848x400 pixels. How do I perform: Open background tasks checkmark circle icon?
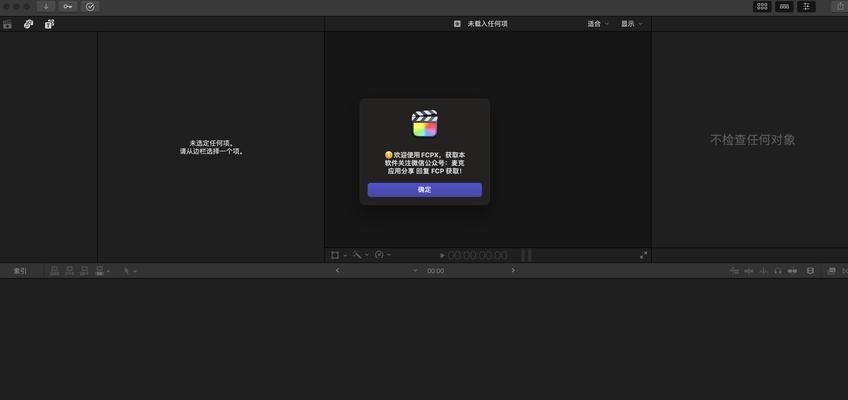(x=90, y=6)
